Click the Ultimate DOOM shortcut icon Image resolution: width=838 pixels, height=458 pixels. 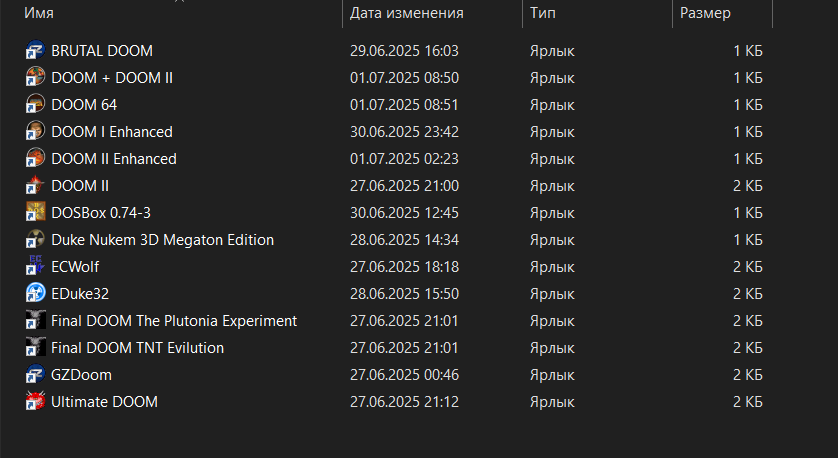click(35, 401)
